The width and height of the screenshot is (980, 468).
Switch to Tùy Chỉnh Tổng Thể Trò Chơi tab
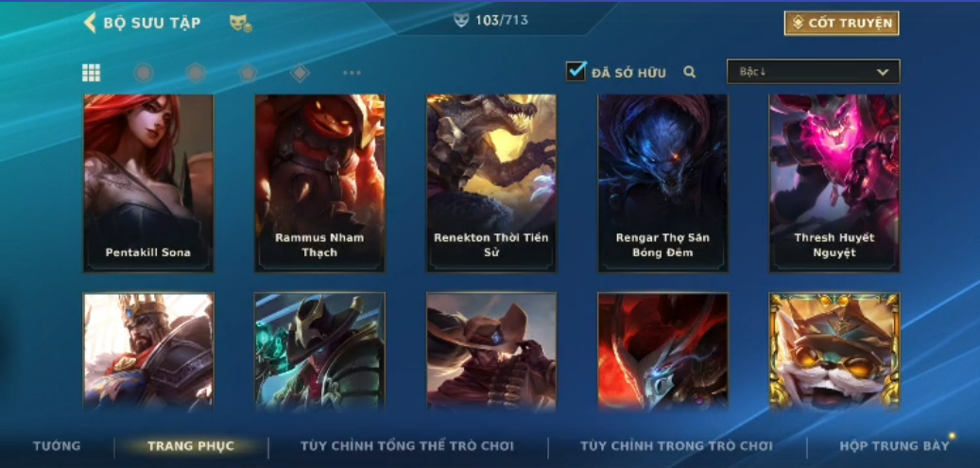(407, 446)
